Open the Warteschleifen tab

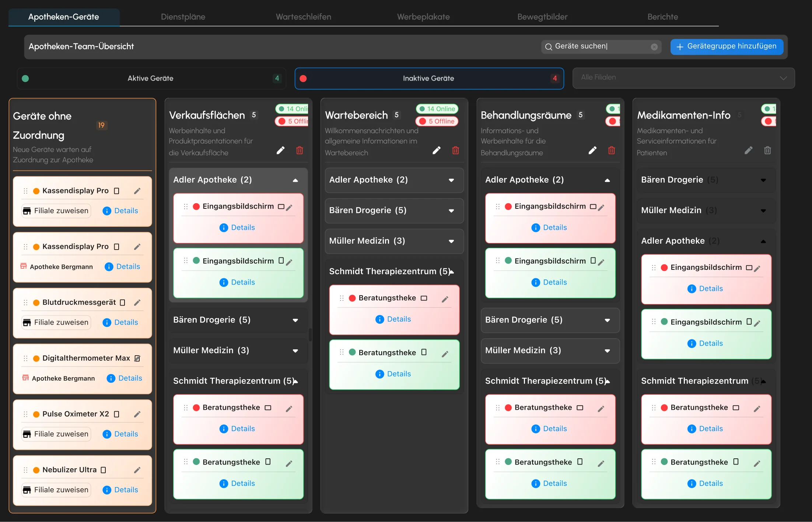tap(304, 17)
